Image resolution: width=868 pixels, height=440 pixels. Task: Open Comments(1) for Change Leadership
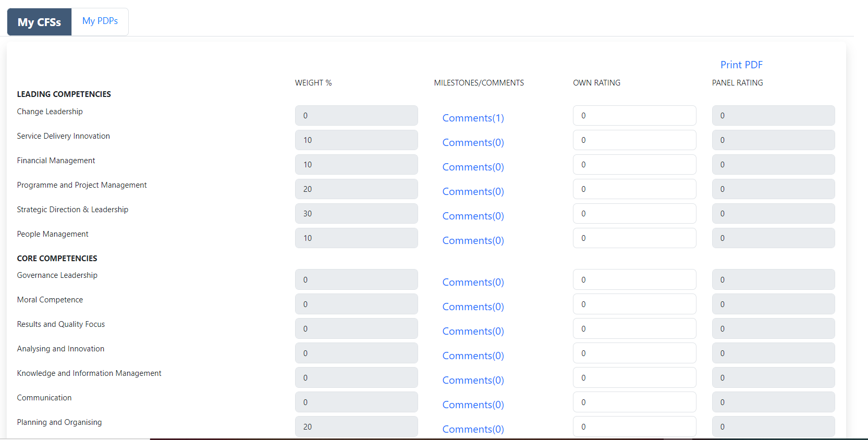[x=473, y=118]
